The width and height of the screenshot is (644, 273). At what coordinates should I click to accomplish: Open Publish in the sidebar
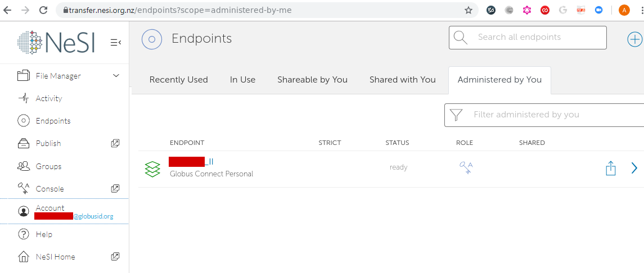pyautogui.click(x=48, y=143)
